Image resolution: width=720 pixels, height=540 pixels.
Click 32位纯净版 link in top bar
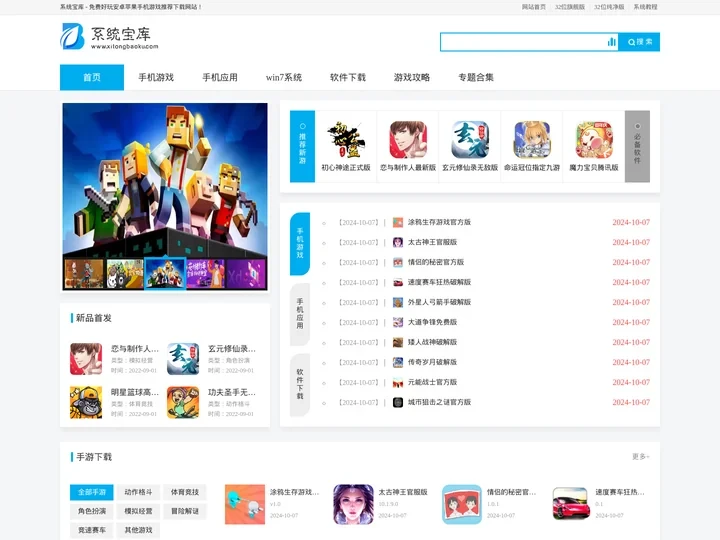tap(609, 7)
